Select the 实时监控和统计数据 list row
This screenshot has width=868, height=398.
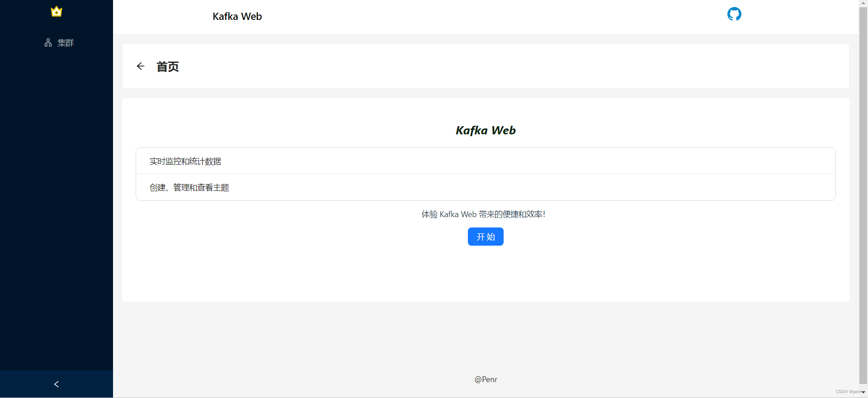tap(486, 161)
